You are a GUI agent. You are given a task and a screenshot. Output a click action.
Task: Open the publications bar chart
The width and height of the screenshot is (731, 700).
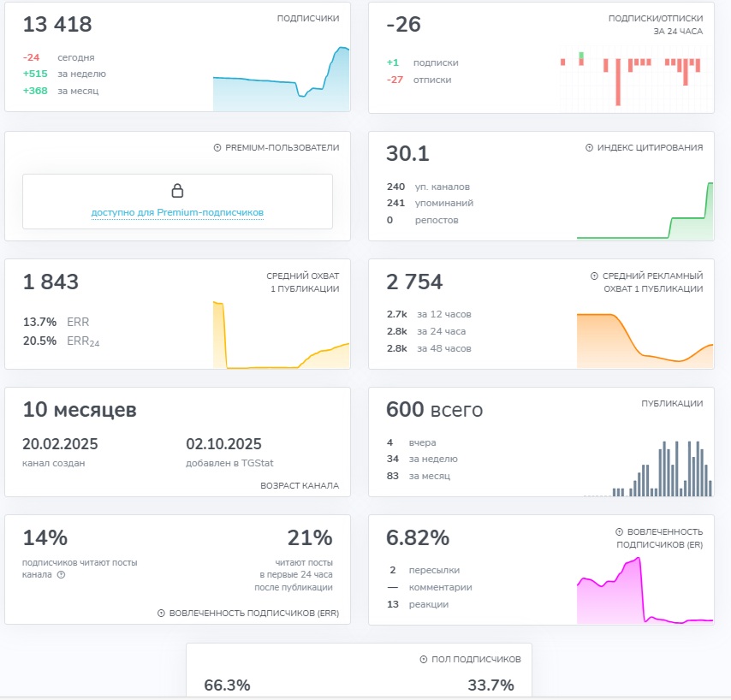[x=648, y=468]
